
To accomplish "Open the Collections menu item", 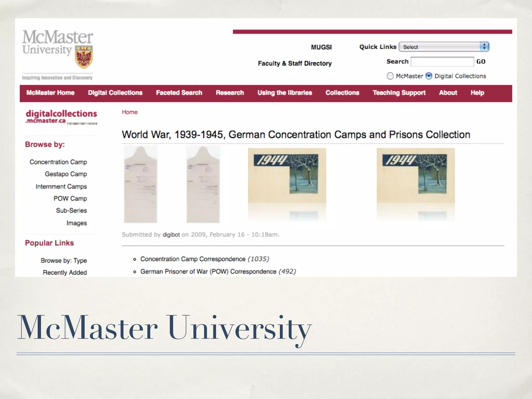I will 342,93.
